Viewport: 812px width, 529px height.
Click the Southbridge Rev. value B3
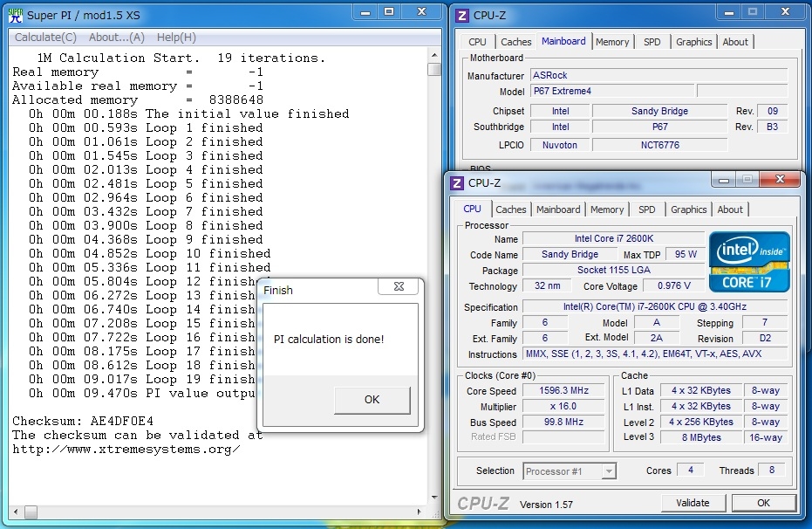pyautogui.click(x=772, y=127)
